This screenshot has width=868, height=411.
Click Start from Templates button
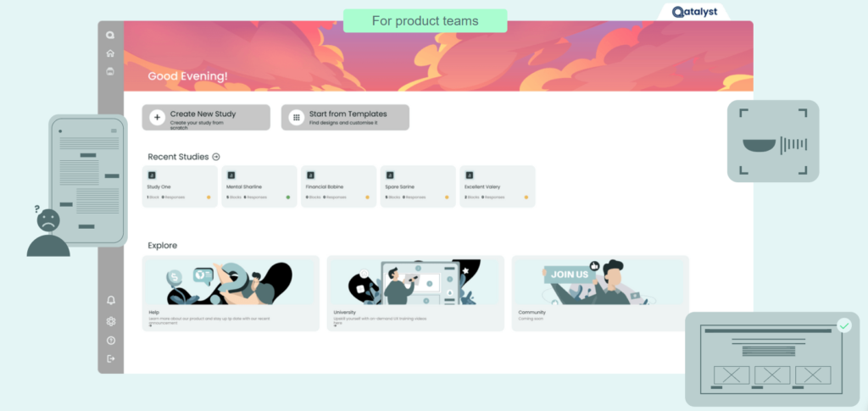[x=345, y=117]
